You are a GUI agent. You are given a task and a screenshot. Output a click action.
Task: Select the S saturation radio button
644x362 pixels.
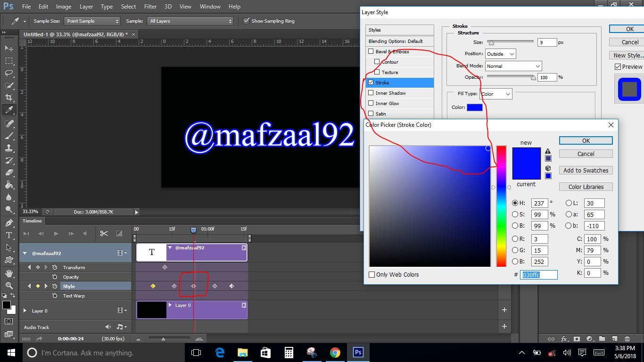pyautogui.click(x=515, y=214)
